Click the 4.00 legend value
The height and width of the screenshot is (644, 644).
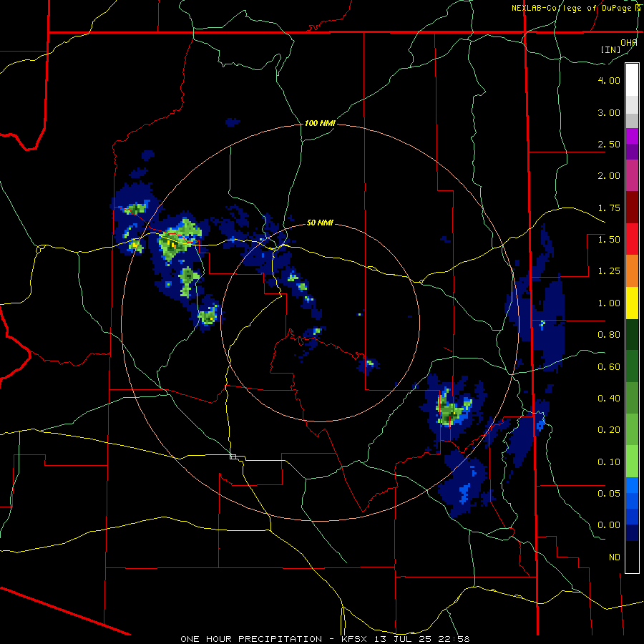[x=609, y=80]
